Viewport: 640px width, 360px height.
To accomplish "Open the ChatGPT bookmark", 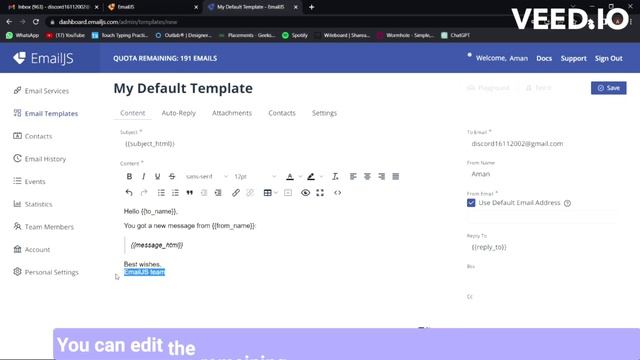I will pos(456,36).
